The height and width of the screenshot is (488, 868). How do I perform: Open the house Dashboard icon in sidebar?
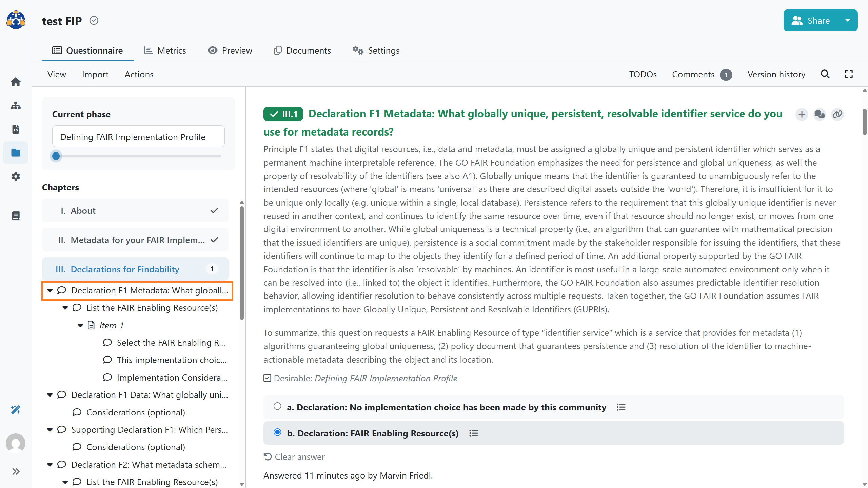pyautogui.click(x=16, y=82)
